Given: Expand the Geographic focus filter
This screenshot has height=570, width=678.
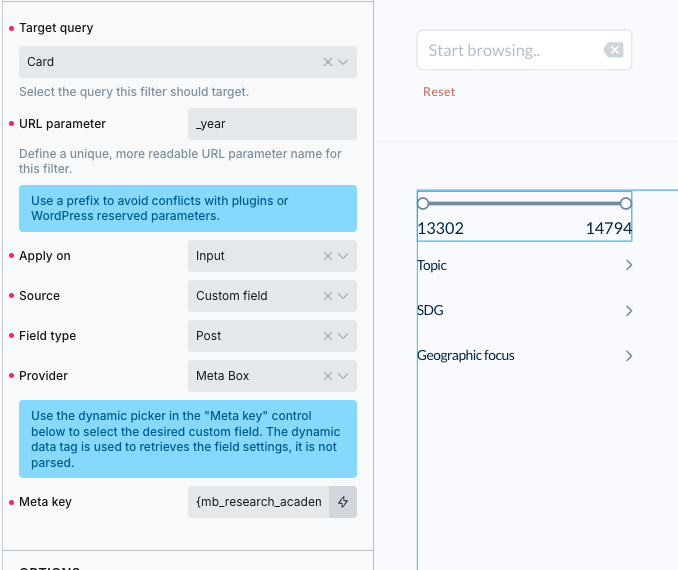Looking at the screenshot, I should pyautogui.click(x=628, y=356).
